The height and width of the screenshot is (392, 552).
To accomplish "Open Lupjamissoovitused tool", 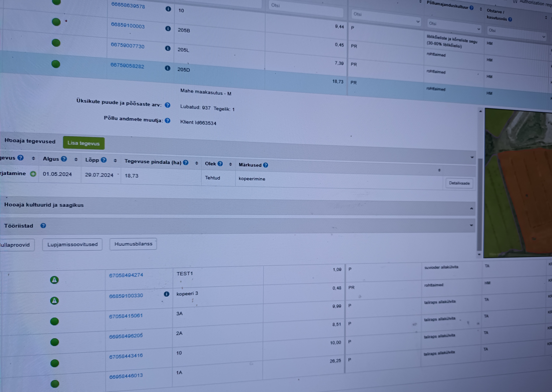I will tap(72, 245).
